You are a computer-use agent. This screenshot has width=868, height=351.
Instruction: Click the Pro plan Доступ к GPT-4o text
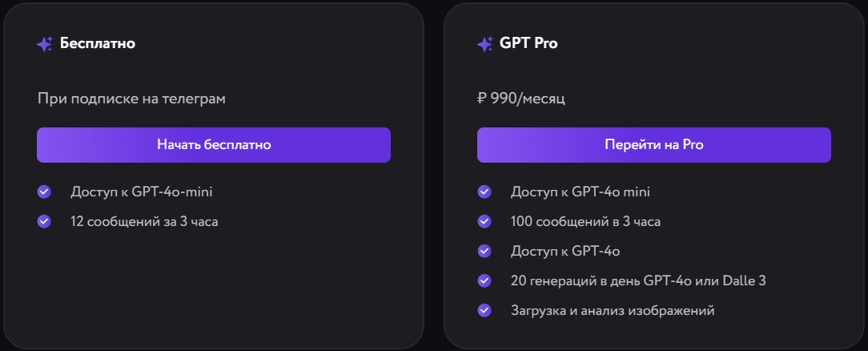point(565,251)
